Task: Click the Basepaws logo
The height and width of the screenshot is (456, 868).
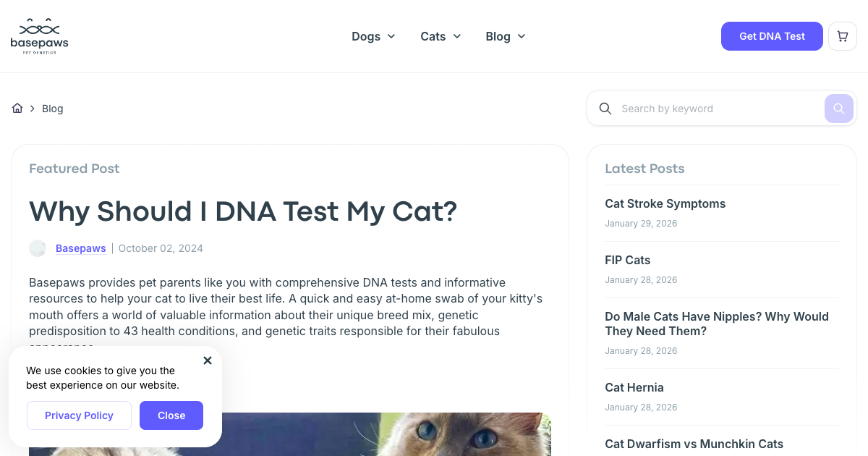Action: coord(40,36)
